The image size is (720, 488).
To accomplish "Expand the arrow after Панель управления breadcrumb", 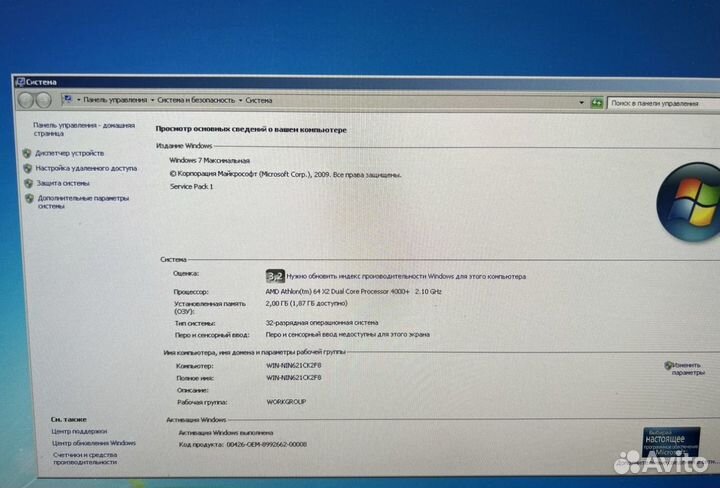I will [152, 100].
